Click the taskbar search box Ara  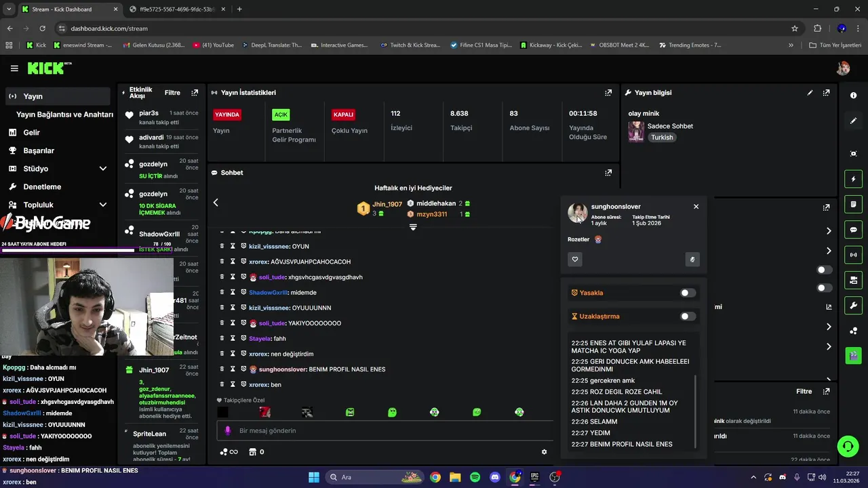point(373,477)
